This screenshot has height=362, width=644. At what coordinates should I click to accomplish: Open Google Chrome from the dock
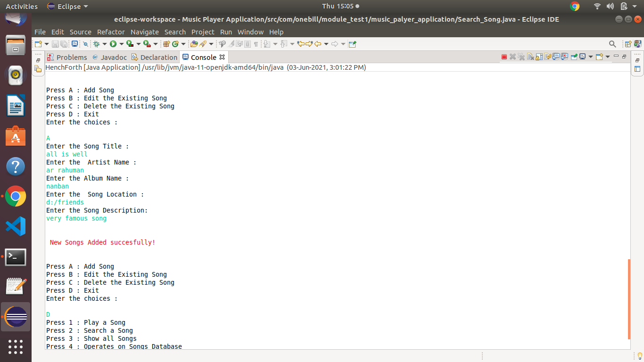pos(16,197)
